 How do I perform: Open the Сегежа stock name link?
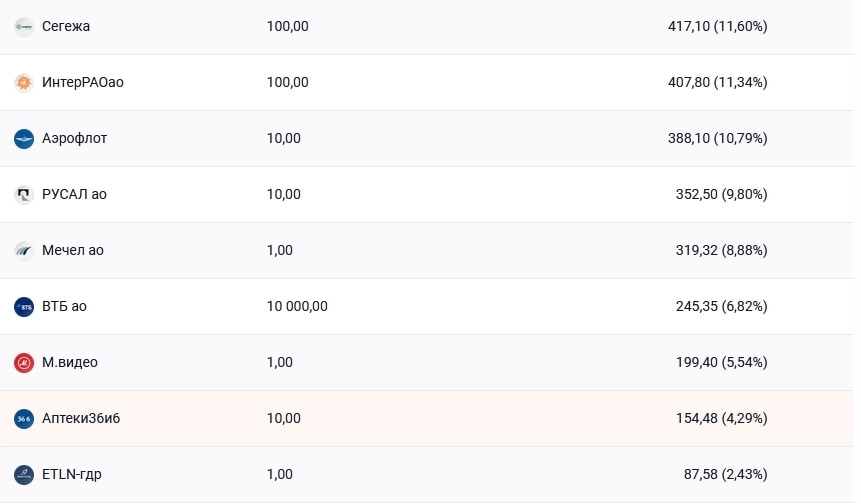(66, 26)
